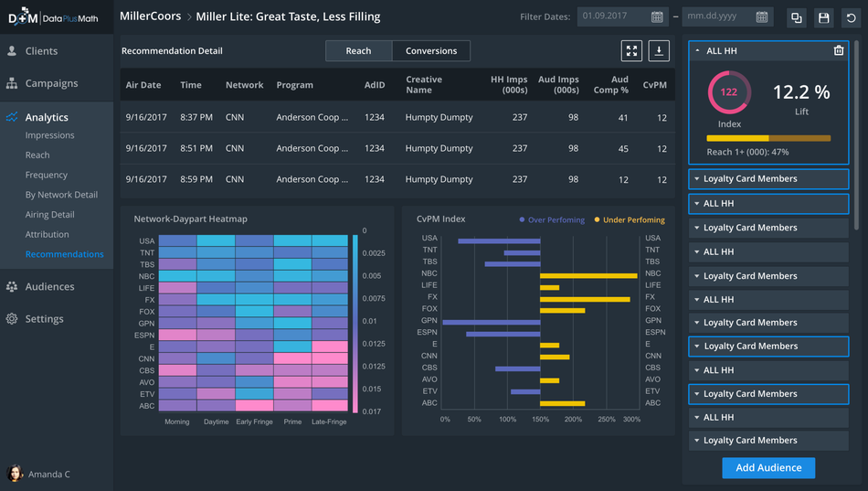The height and width of the screenshot is (491, 868).
Task: Open the end date calendar picker icon
Action: pyautogui.click(x=762, y=17)
